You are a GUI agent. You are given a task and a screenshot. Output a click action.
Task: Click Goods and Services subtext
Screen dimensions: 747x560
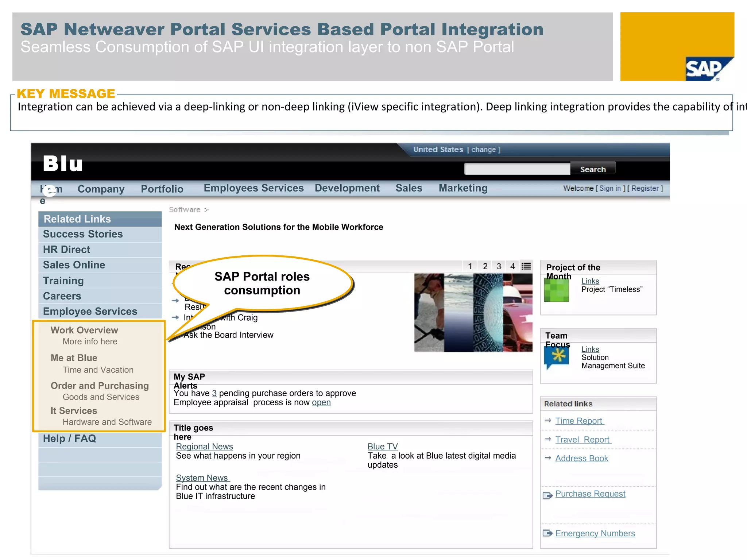tap(101, 397)
